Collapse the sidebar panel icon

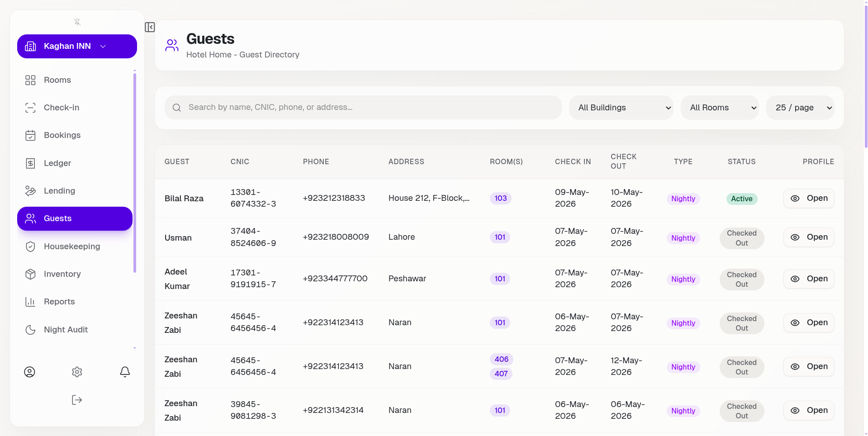150,27
